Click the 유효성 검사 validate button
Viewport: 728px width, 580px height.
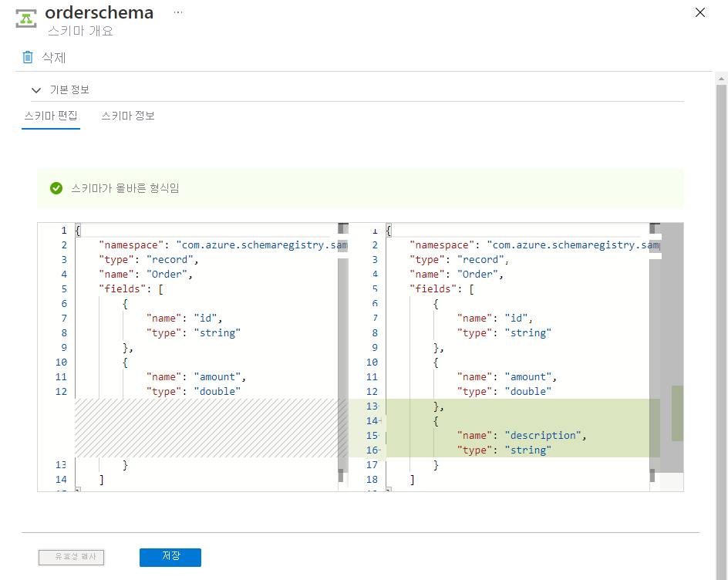pos(71,557)
